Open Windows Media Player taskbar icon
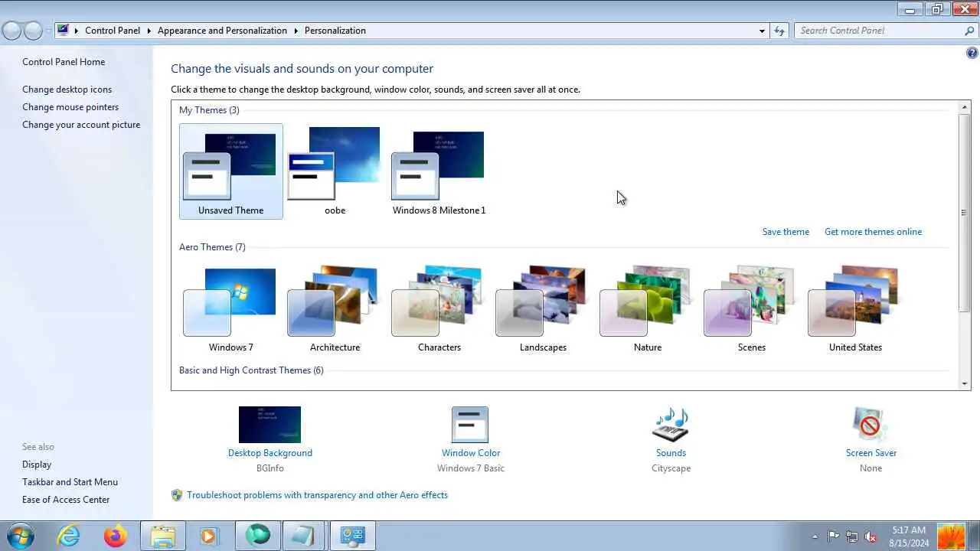The width and height of the screenshot is (980, 551). click(x=209, y=536)
